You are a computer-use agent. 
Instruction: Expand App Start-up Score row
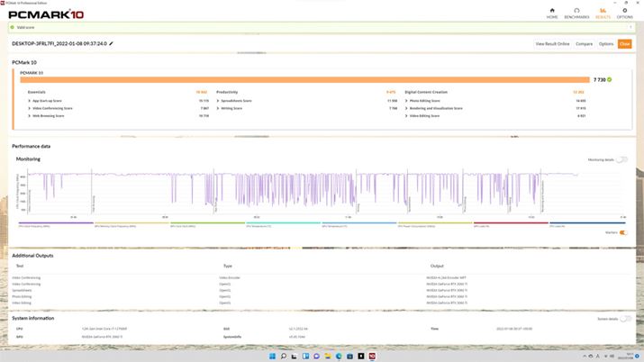point(29,100)
